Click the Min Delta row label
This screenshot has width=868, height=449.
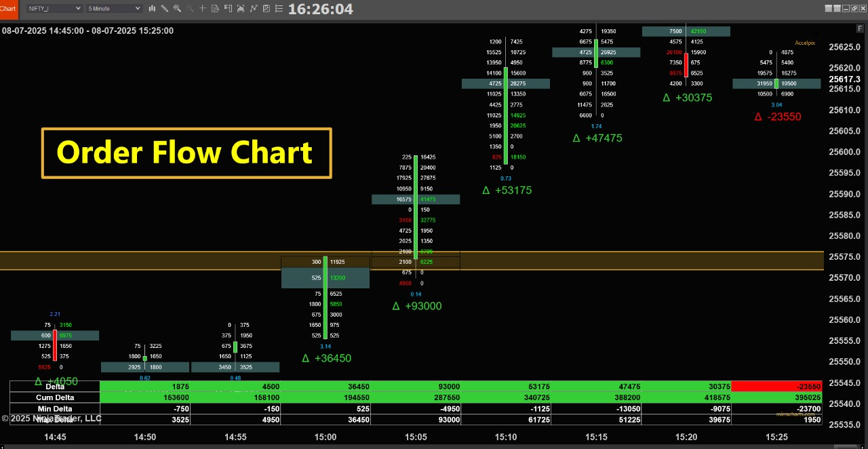pos(55,409)
